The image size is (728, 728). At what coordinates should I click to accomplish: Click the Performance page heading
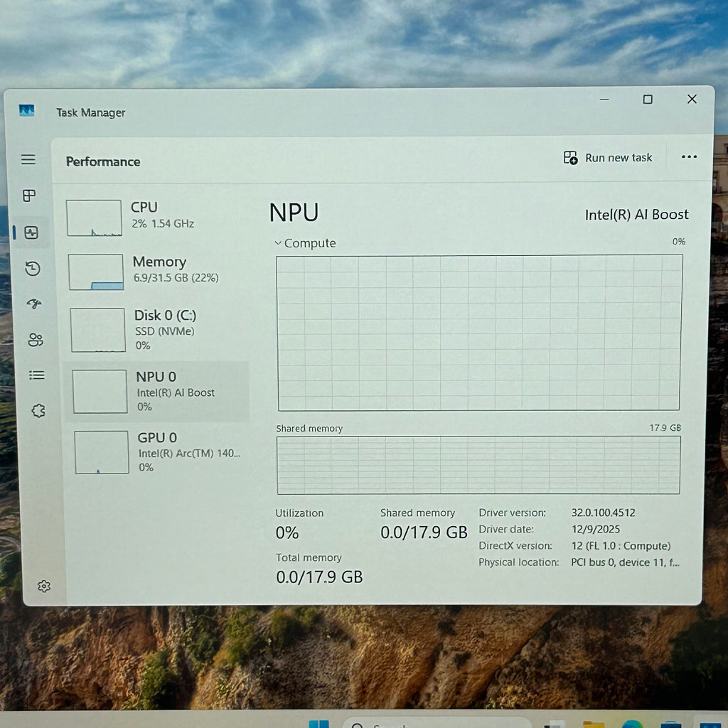click(103, 161)
